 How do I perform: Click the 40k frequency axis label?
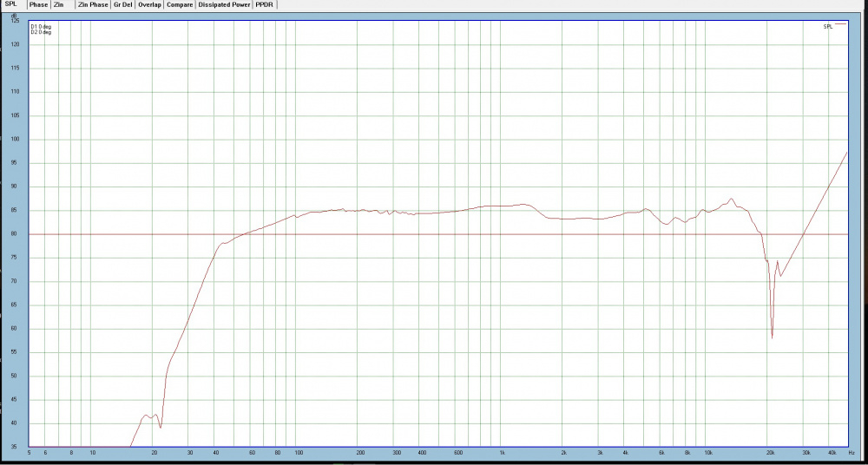(x=832, y=453)
